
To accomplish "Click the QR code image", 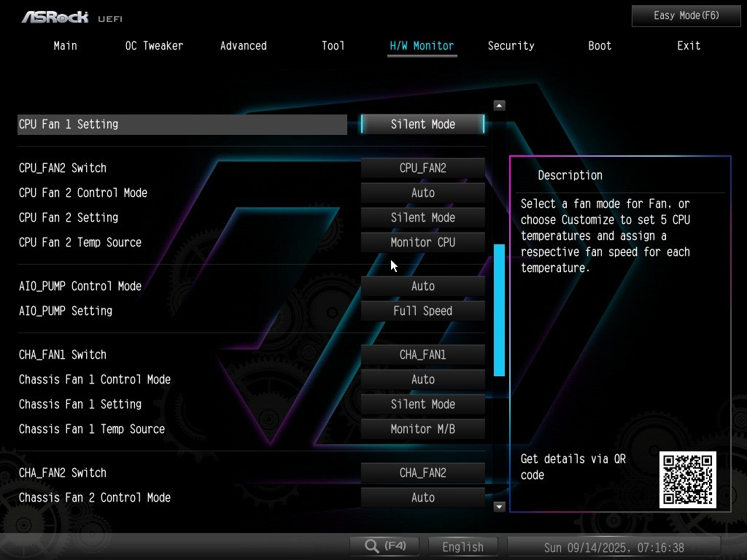I will (687, 480).
